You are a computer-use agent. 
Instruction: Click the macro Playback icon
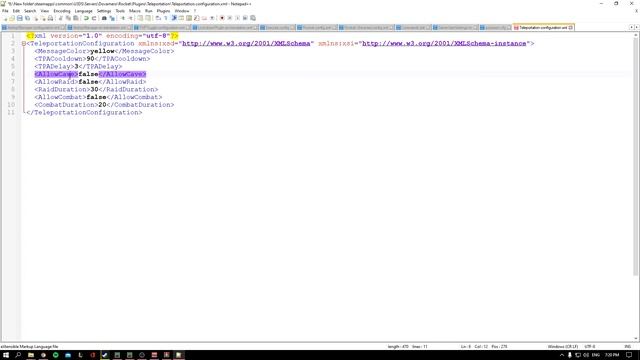tap(237, 18)
